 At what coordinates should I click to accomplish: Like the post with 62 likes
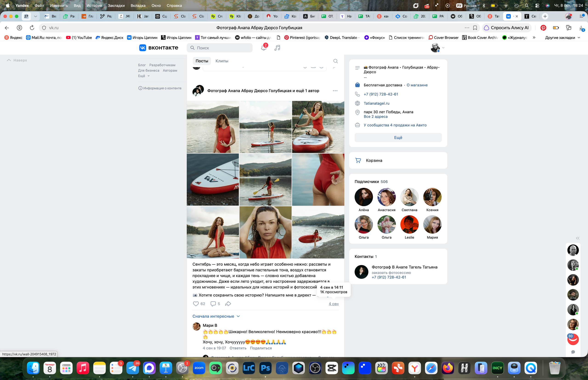196,304
